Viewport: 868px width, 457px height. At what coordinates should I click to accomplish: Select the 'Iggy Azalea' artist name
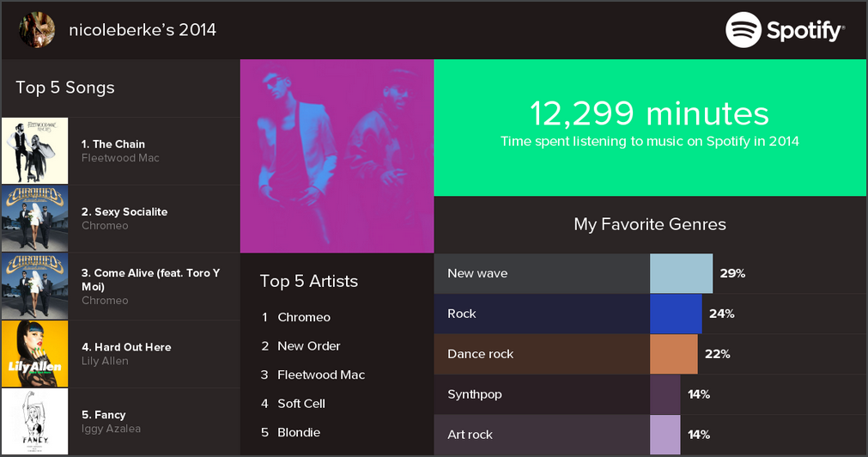(x=111, y=429)
